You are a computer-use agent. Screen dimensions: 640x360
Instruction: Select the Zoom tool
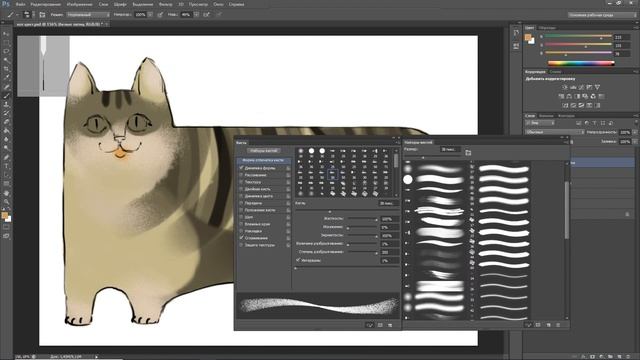(x=6, y=202)
